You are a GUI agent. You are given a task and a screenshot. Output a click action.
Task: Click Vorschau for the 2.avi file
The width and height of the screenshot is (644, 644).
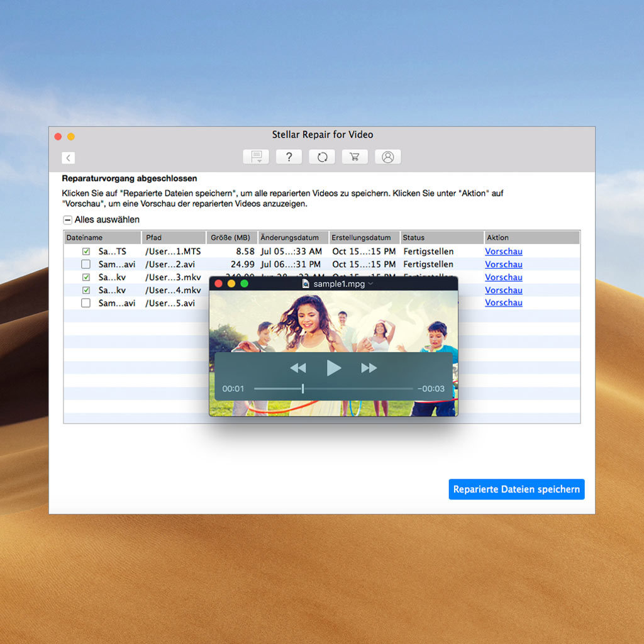tap(504, 264)
